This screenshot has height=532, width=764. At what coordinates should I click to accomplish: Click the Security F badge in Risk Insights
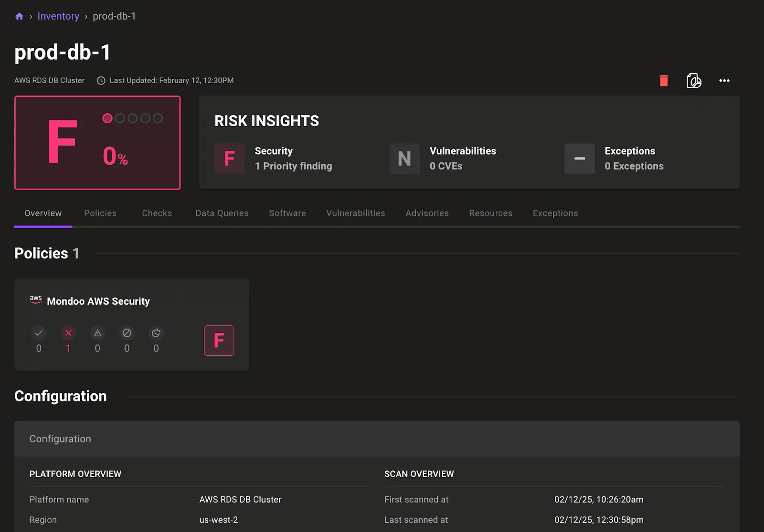pos(230,159)
